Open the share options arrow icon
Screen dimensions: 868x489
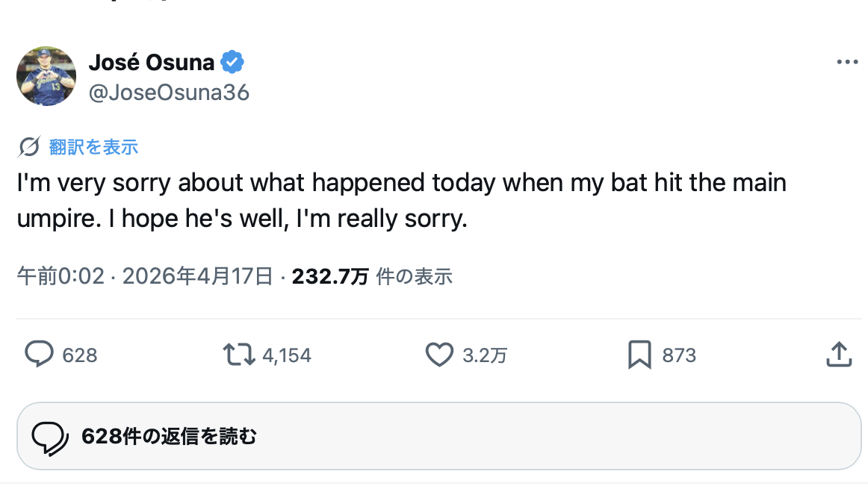click(x=839, y=355)
